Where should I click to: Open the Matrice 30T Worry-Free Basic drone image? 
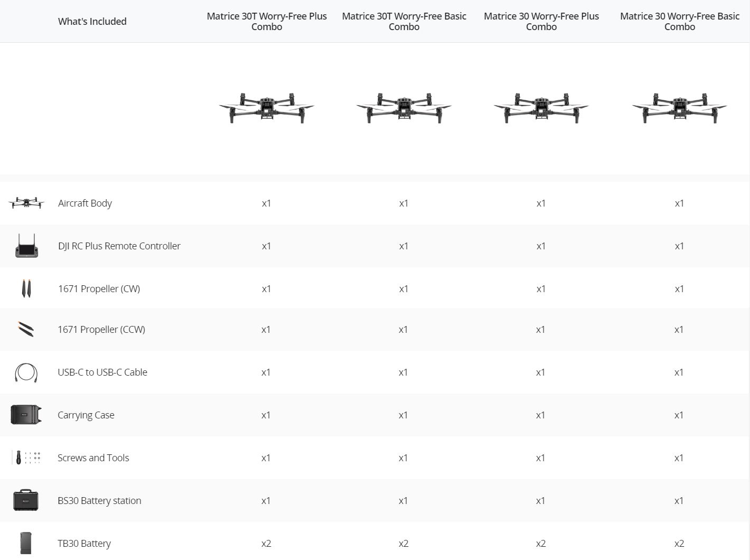(404, 108)
